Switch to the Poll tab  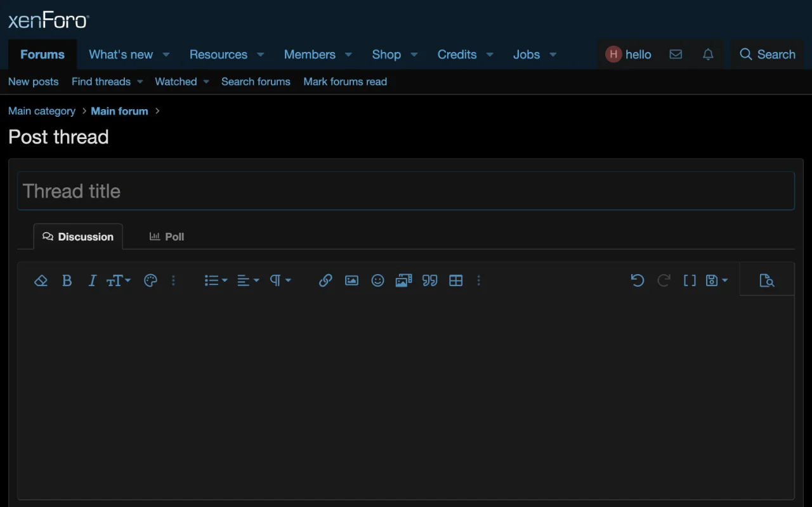click(x=167, y=237)
